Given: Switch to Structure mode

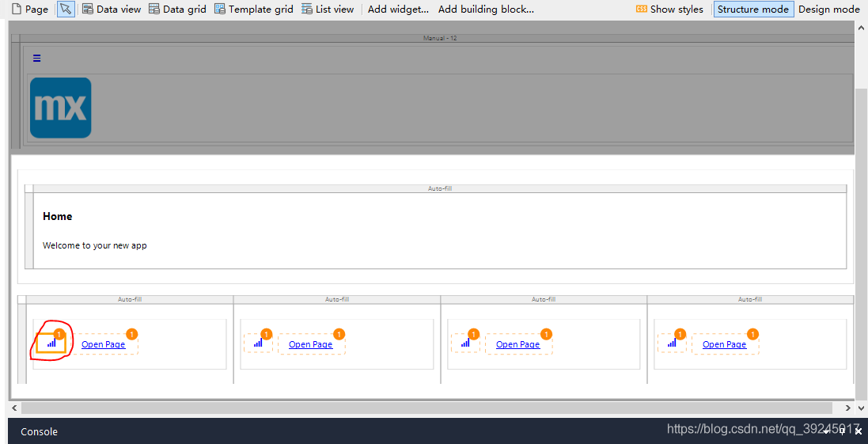Looking at the screenshot, I should point(752,9).
